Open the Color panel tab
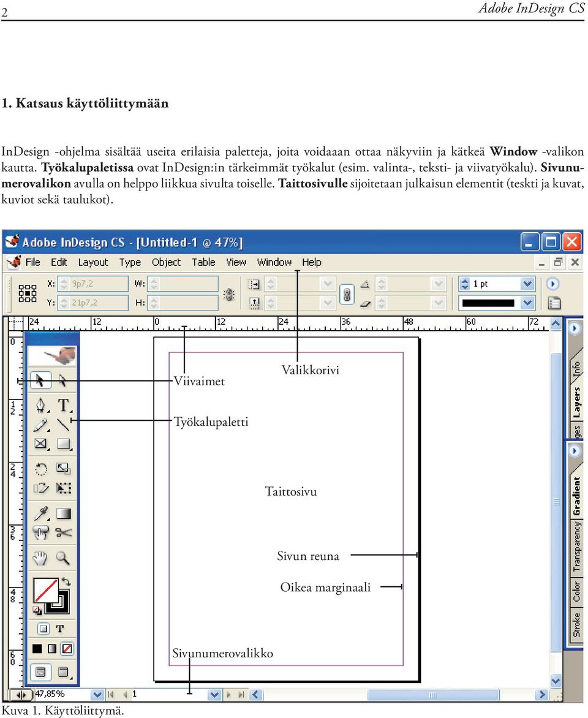Image resolution: width=588 pixels, height=718 pixels. [576, 591]
